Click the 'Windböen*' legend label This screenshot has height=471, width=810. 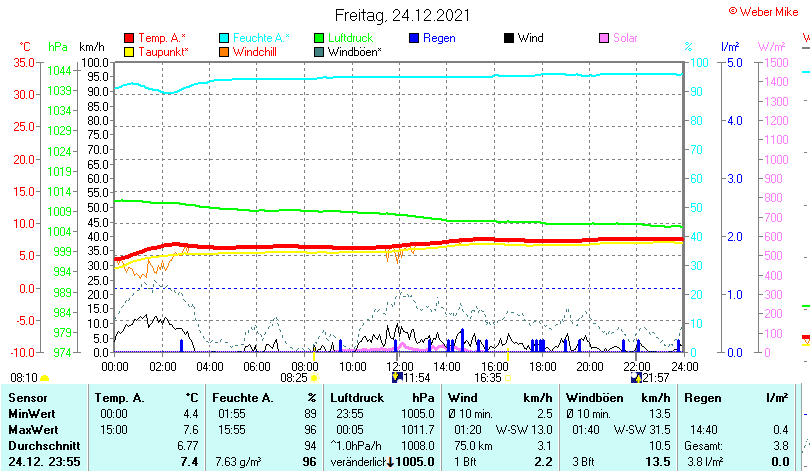click(355, 52)
